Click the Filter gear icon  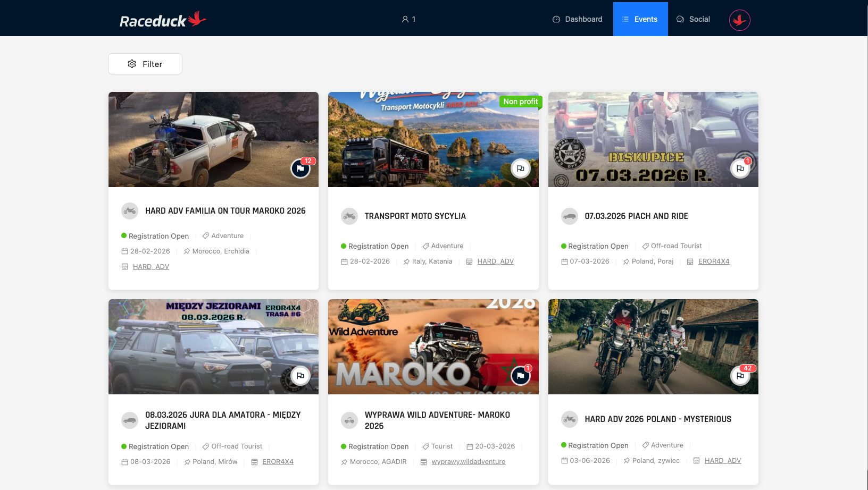(132, 63)
